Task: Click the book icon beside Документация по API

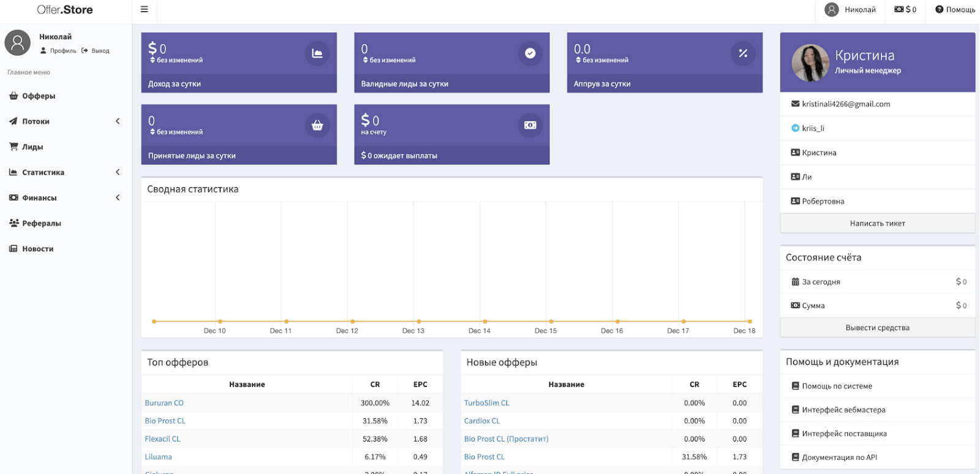Action: pyautogui.click(x=795, y=457)
